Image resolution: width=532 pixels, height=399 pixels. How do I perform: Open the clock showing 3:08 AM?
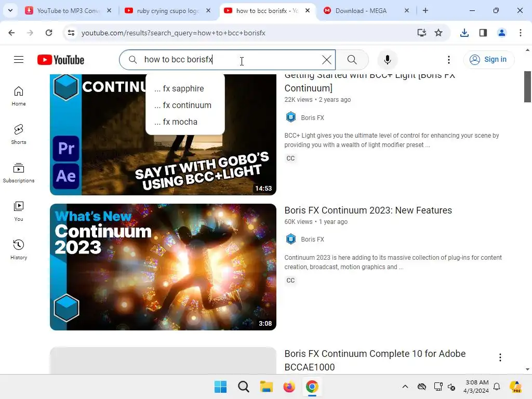pyautogui.click(x=476, y=387)
